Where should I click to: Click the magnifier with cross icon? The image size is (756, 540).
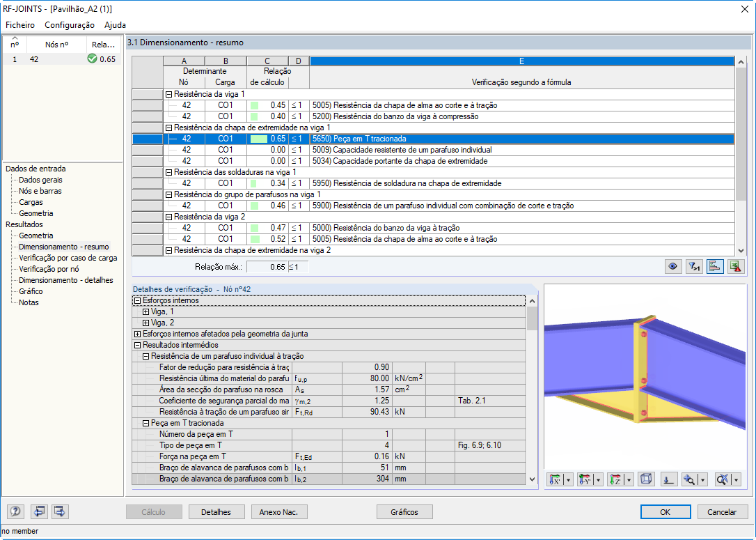click(x=723, y=479)
